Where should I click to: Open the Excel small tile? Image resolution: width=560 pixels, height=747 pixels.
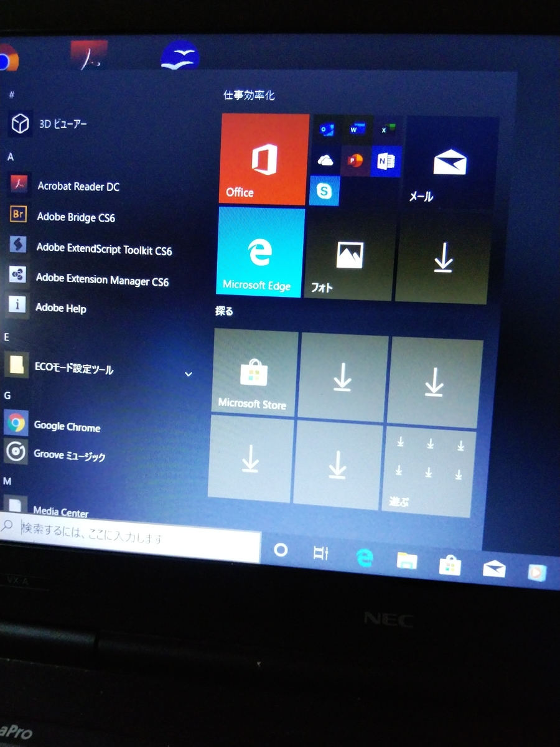(388, 129)
